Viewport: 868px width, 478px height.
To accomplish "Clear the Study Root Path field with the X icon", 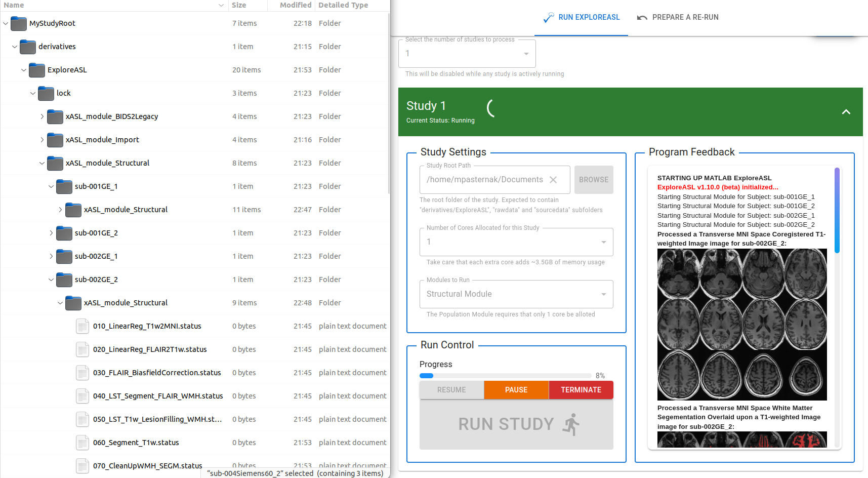I will (553, 180).
